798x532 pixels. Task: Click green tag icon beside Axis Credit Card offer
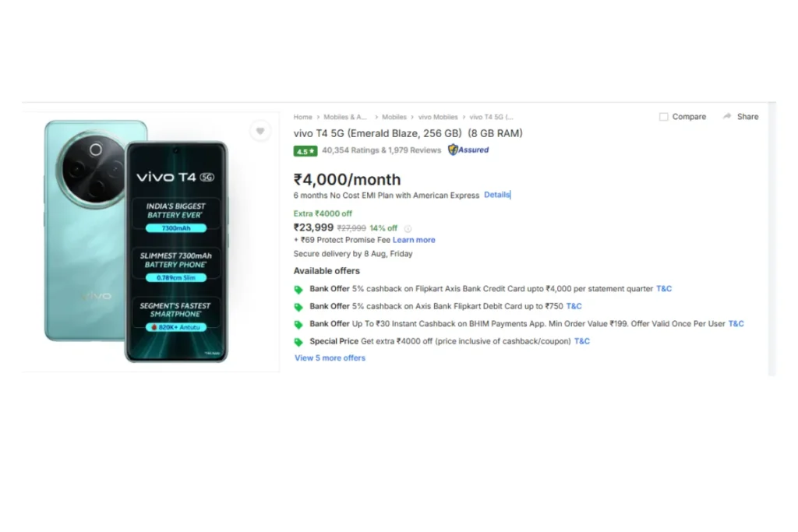tap(298, 290)
